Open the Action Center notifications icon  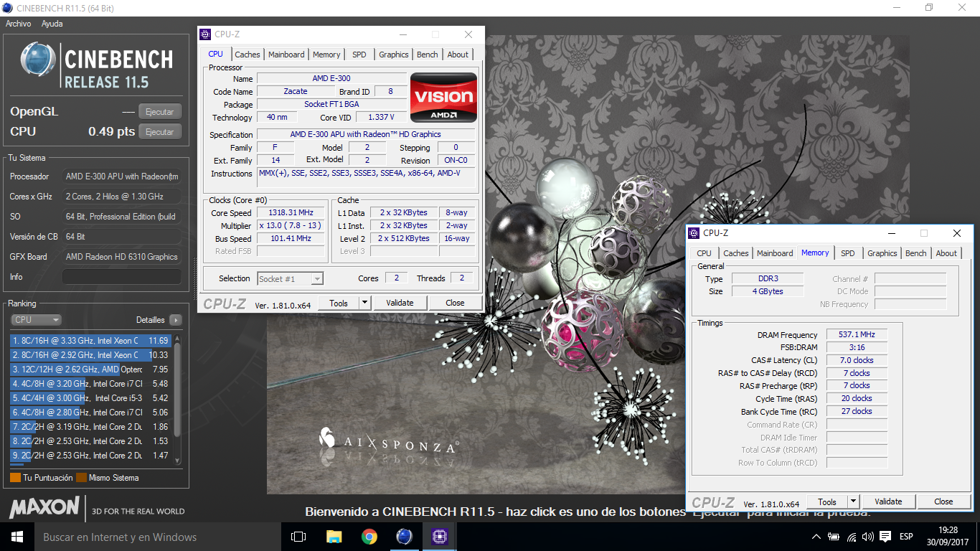coord(886,537)
